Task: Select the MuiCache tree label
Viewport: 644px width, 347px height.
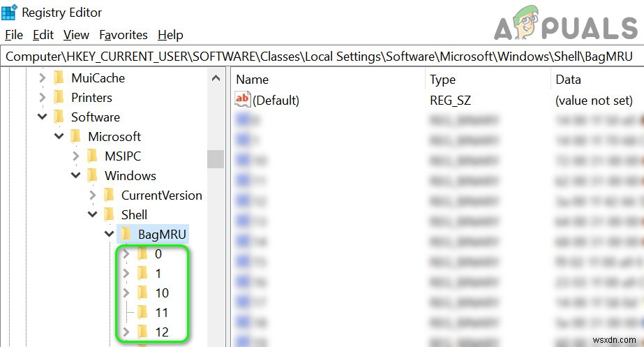Action: 98,78
